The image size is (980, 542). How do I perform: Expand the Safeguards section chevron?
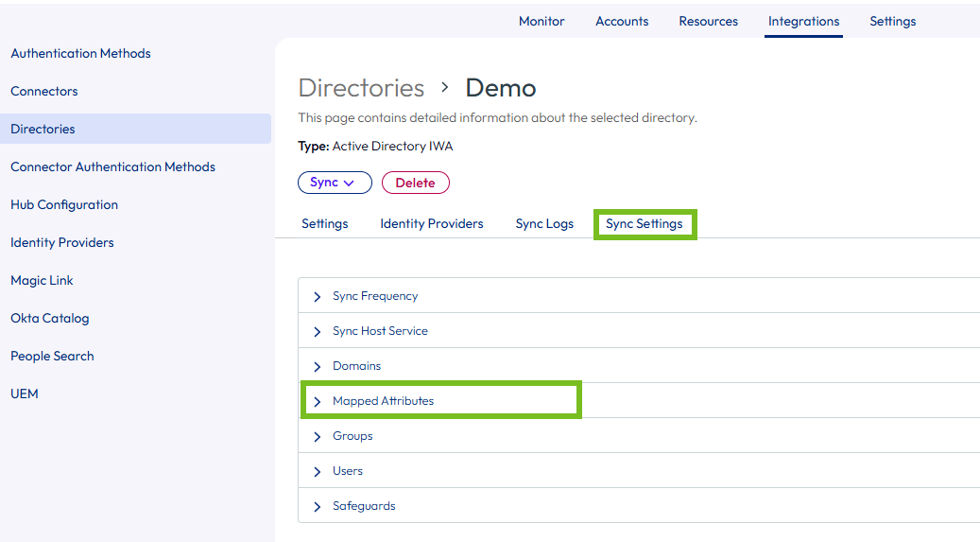[317, 507]
